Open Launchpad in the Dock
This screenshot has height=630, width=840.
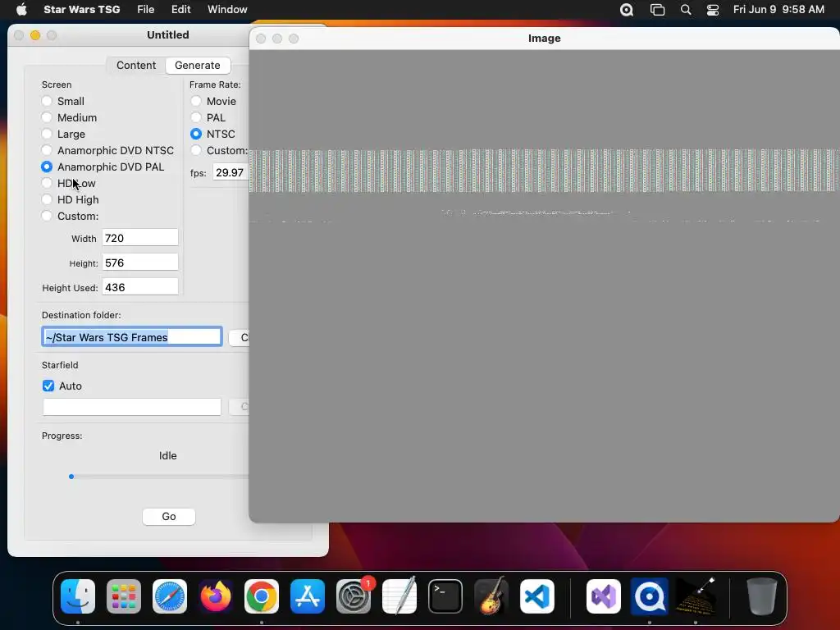click(x=124, y=596)
